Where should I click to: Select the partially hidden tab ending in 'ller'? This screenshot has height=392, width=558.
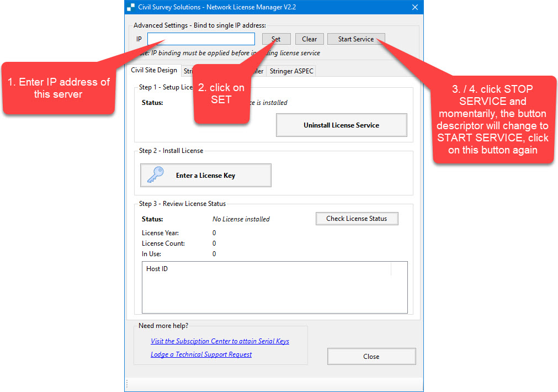click(257, 71)
